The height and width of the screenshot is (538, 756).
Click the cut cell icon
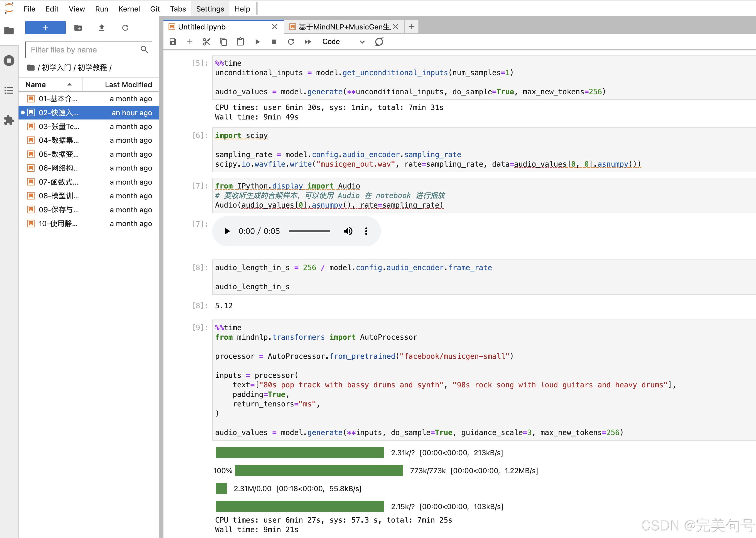(x=206, y=41)
